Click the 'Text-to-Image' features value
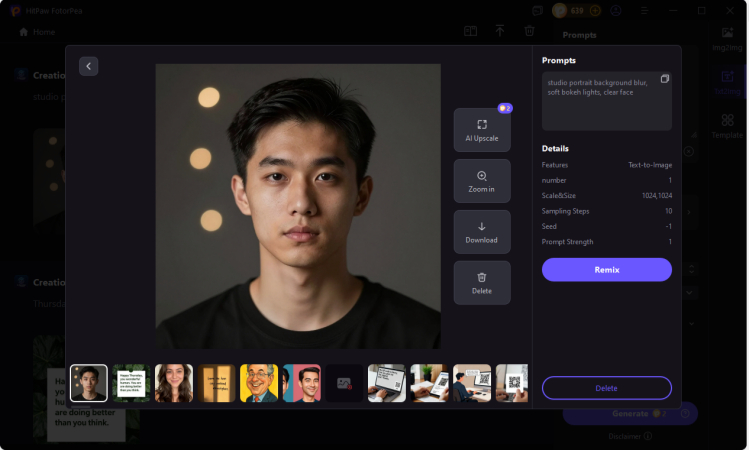The height and width of the screenshot is (450, 749). click(650, 165)
